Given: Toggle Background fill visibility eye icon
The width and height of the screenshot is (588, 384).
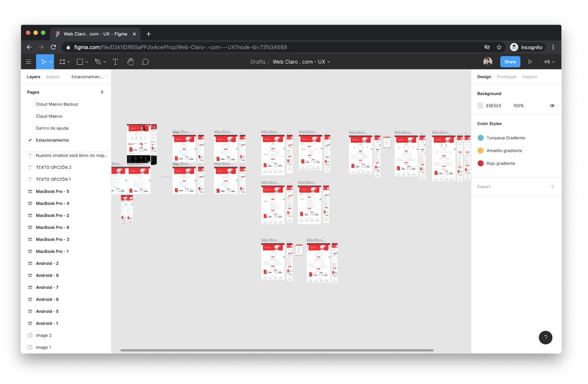Looking at the screenshot, I should click(x=551, y=106).
